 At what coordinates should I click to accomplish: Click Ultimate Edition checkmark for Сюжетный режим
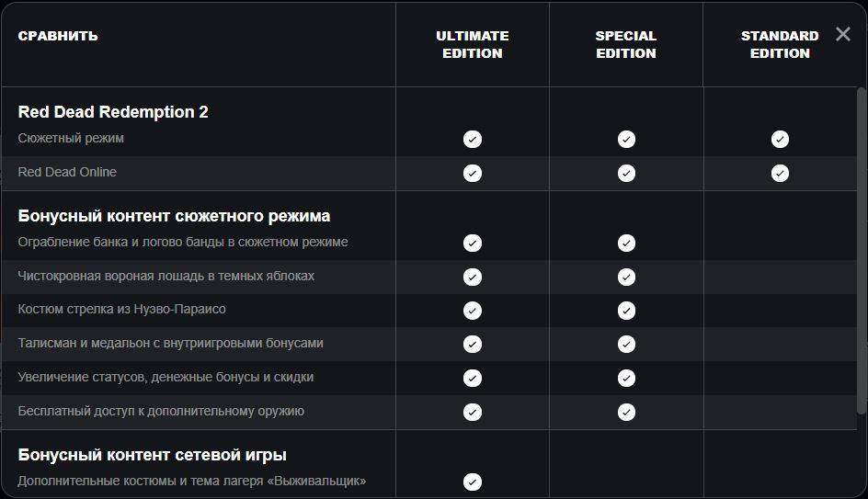[x=473, y=139]
